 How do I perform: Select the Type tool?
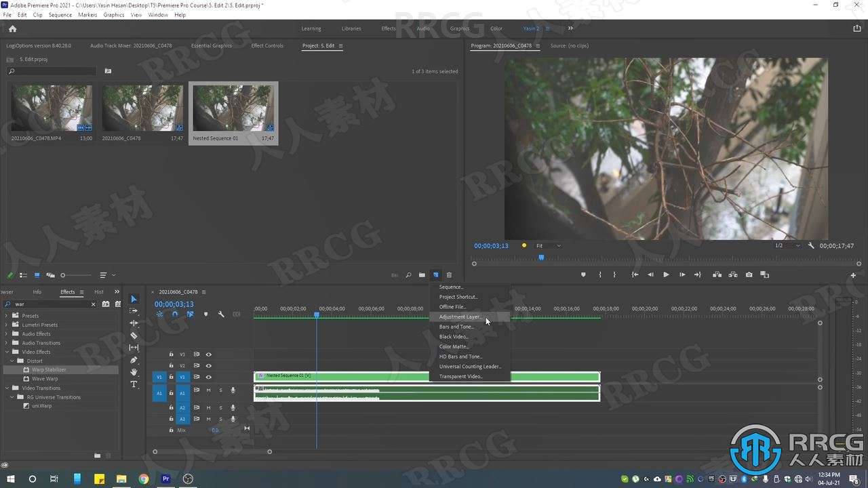pos(134,384)
